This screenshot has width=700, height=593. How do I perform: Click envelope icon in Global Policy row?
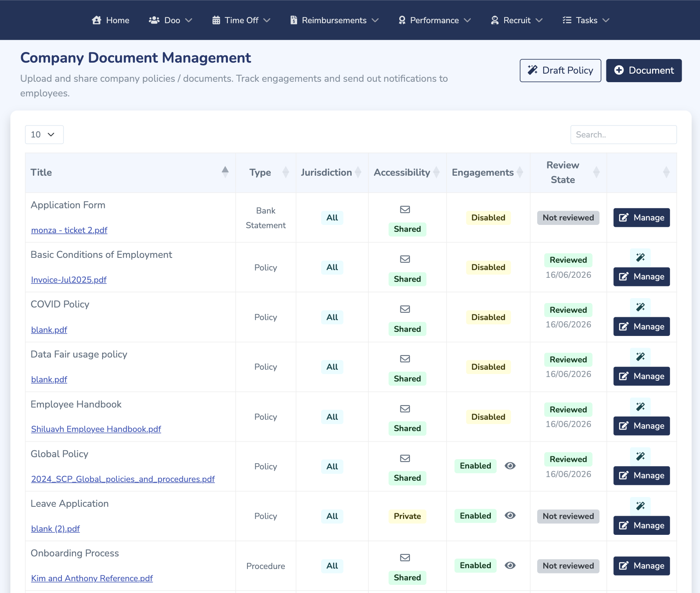point(405,458)
